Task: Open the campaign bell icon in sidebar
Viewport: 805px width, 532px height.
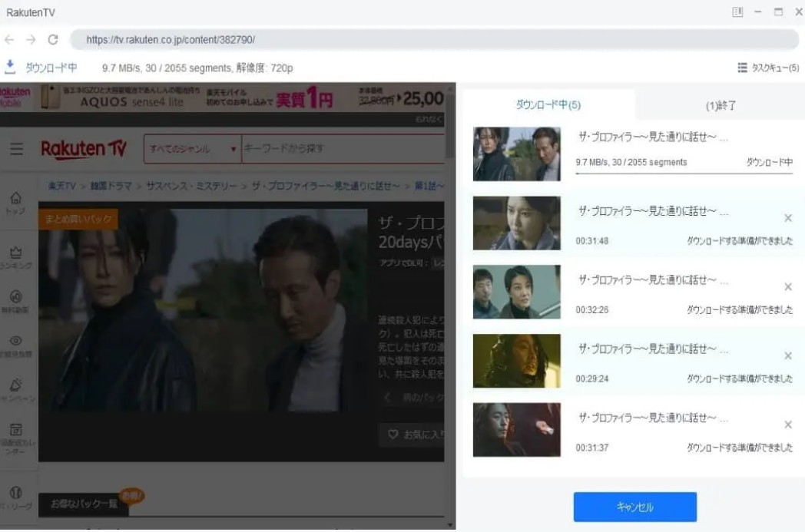Action: click(15, 385)
